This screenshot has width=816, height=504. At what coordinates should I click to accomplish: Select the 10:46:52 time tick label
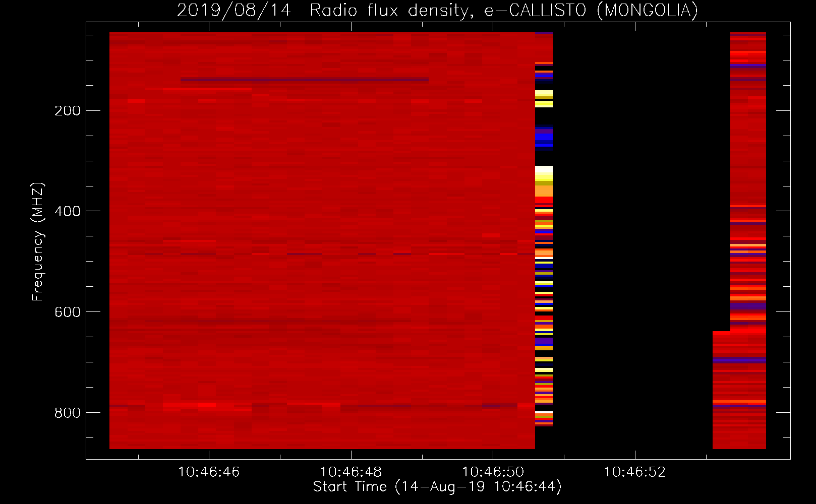tap(635, 472)
